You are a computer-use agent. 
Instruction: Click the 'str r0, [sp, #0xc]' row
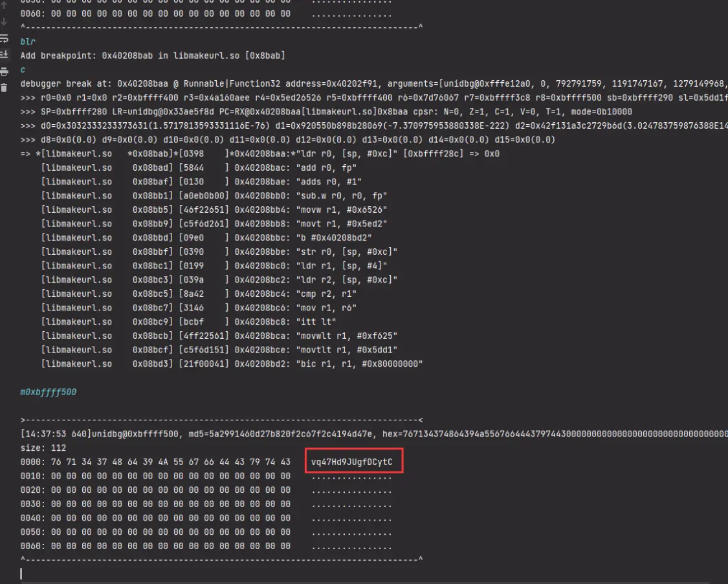coord(219,252)
